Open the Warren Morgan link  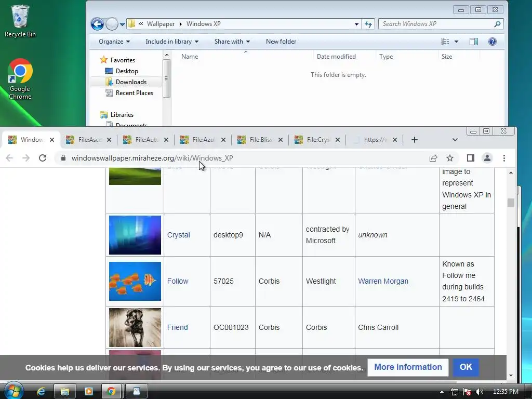click(383, 281)
